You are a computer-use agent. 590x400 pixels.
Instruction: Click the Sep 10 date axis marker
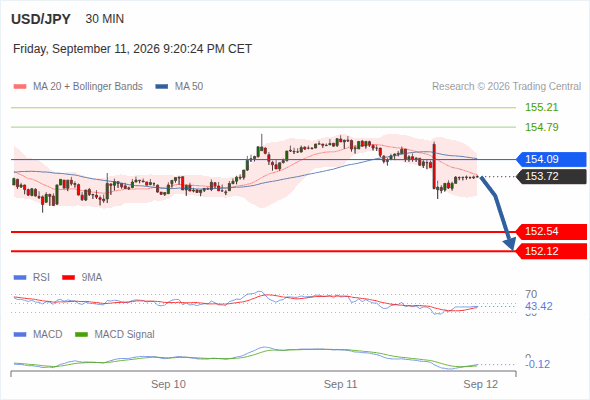[x=168, y=384]
